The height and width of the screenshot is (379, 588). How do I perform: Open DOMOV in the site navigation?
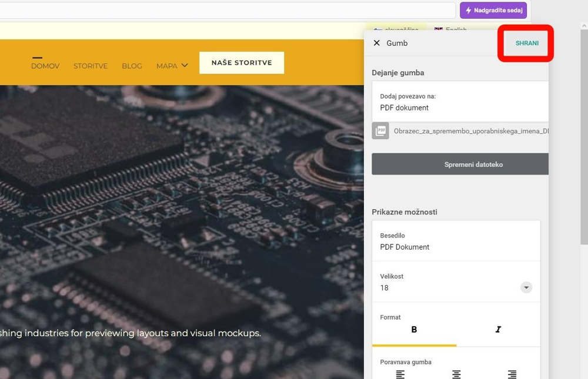45,66
